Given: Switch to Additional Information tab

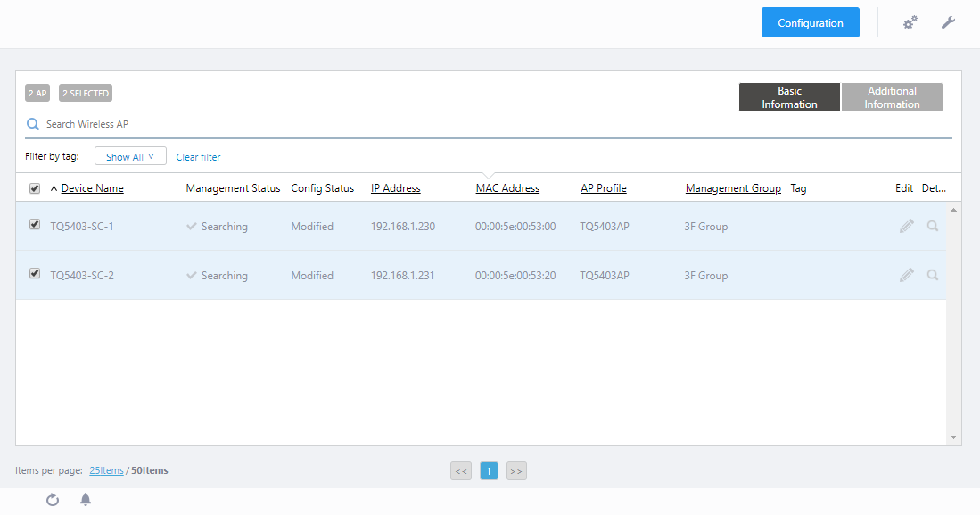Looking at the screenshot, I should point(892,97).
